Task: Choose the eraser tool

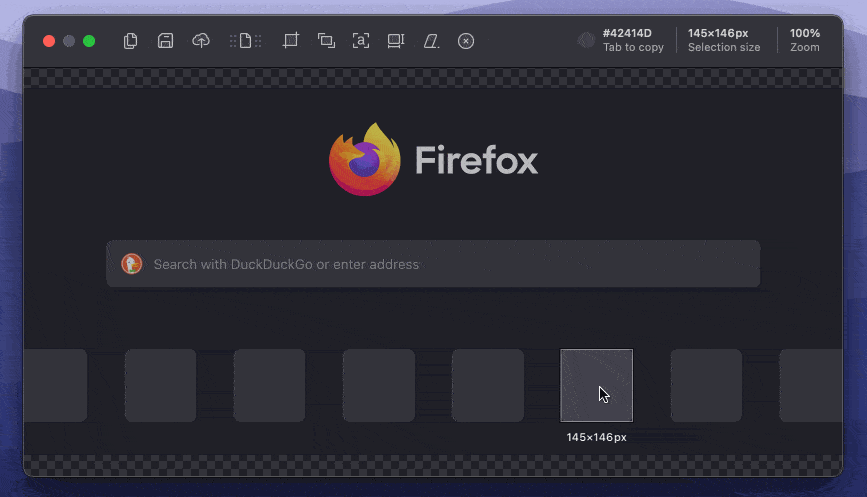Action: (431, 41)
